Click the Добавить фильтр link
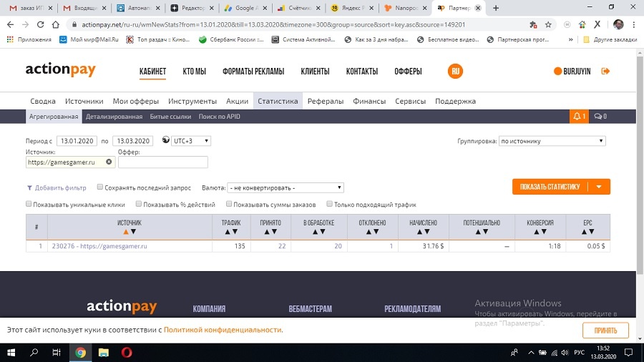Screen dimensions: 644x362 [60, 188]
